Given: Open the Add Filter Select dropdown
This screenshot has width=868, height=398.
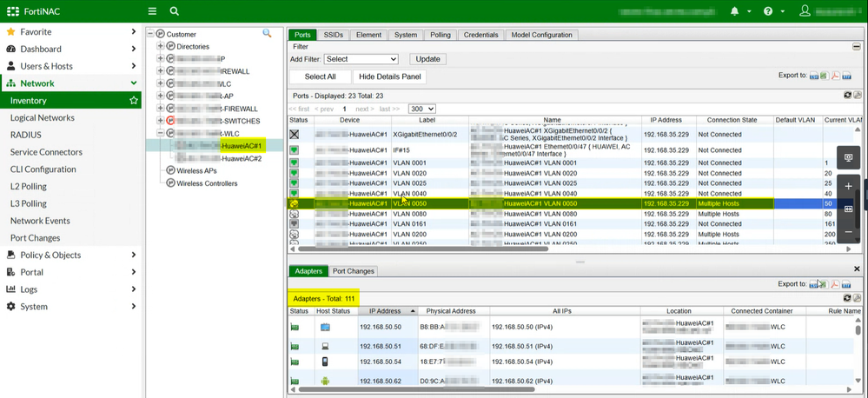Looking at the screenshot, I should [x=361, y=59].
